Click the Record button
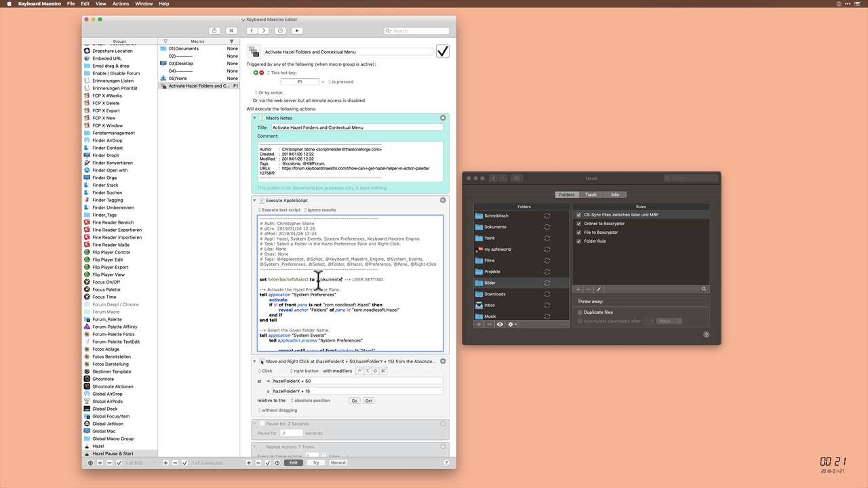This screenshot has height=488, width=868. pos(338,463)
